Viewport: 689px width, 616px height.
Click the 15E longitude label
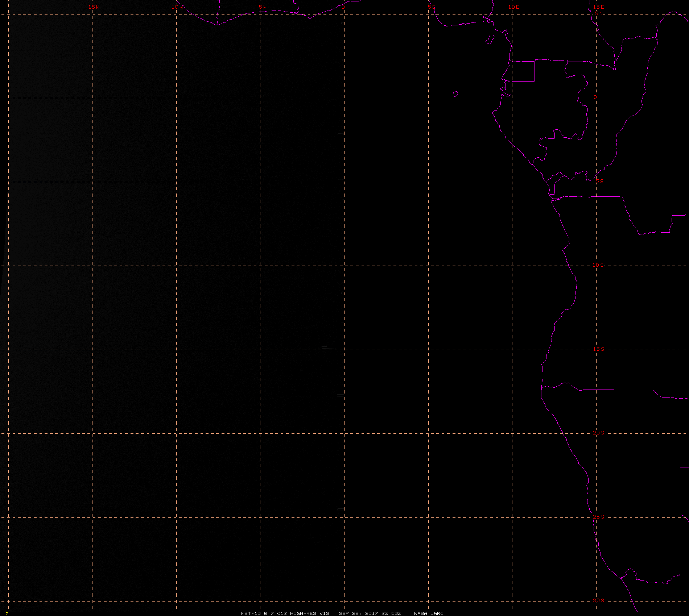click(598, 7)
